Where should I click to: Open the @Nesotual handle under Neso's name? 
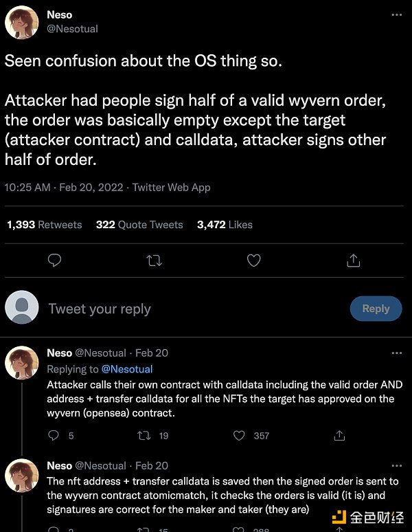72,29
